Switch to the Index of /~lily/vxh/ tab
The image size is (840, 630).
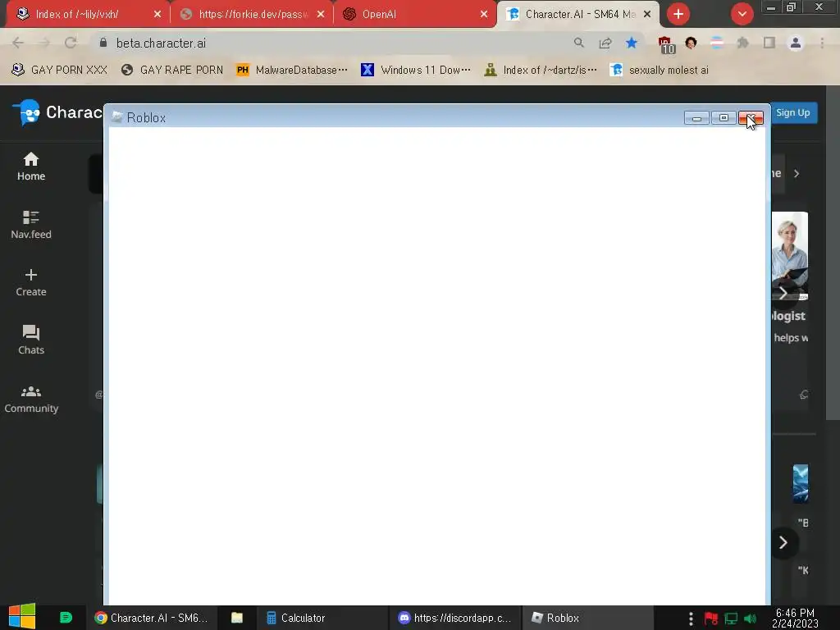click(89, 14)
